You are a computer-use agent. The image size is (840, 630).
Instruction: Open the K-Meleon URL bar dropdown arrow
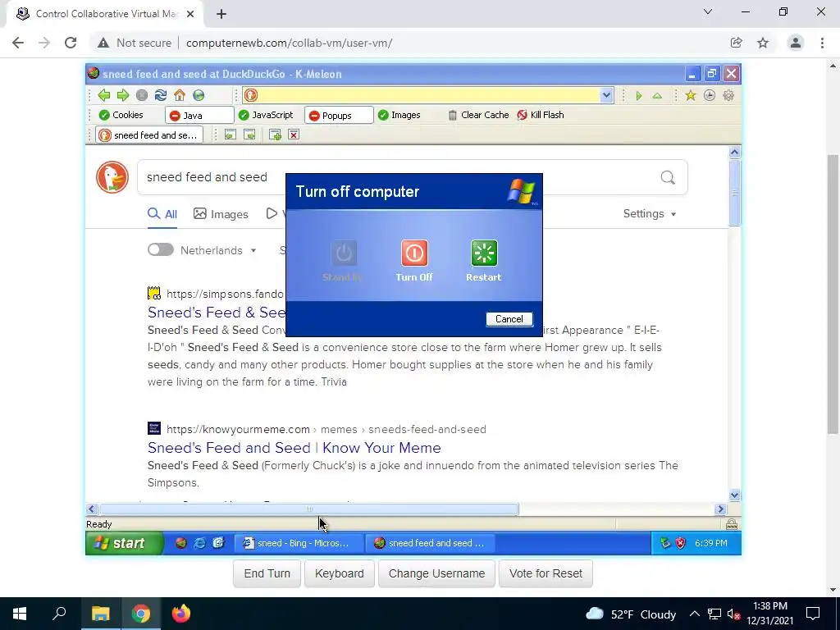coord(606,95)
